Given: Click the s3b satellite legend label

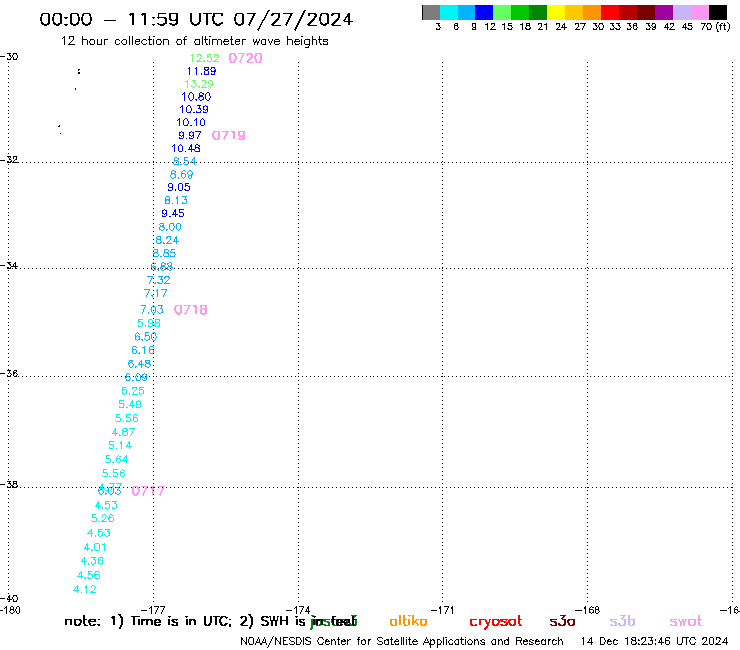Looking at the screenshot, I should point(622,621).
